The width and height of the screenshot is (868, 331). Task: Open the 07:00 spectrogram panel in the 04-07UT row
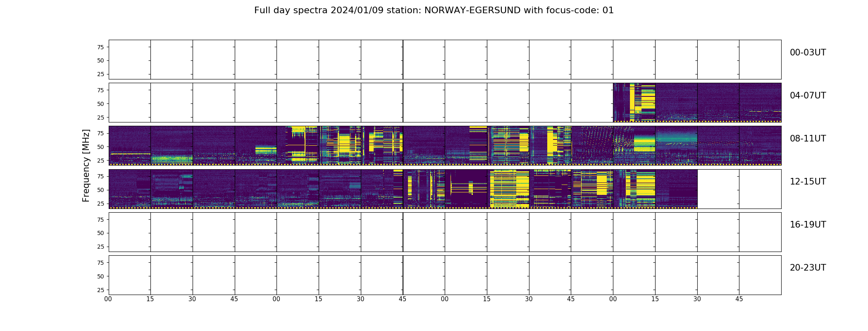tap(634, 103)
